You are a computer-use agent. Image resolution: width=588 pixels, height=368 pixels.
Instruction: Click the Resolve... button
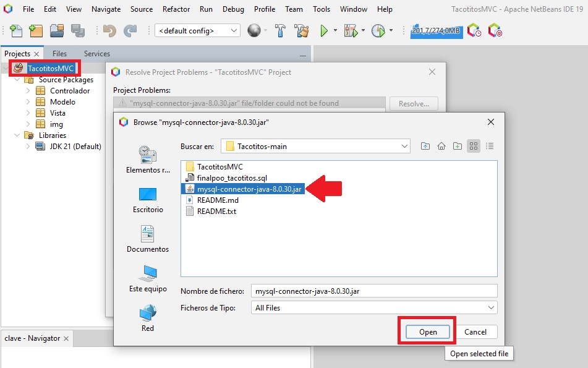pyautogui.click(x=414, y=103)
